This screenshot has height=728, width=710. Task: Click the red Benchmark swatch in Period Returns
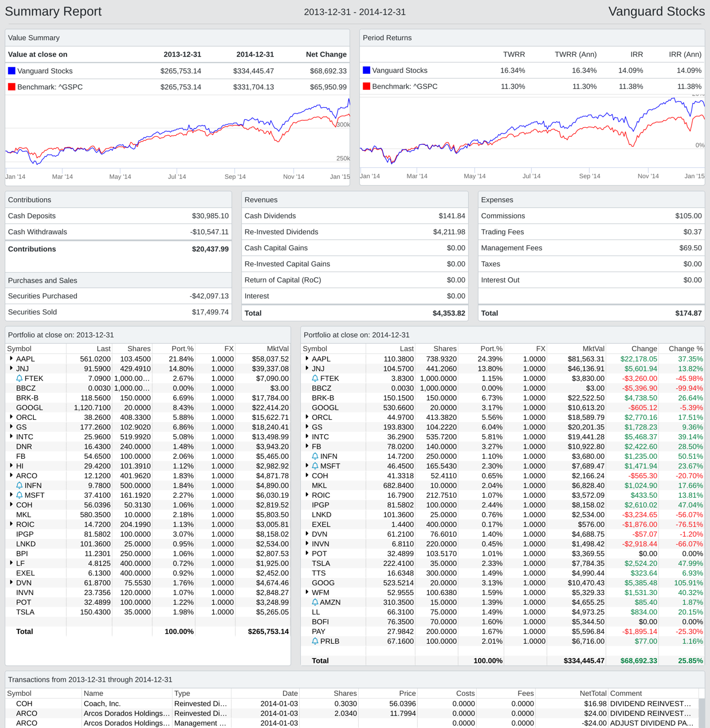click(x=366, y=86)
